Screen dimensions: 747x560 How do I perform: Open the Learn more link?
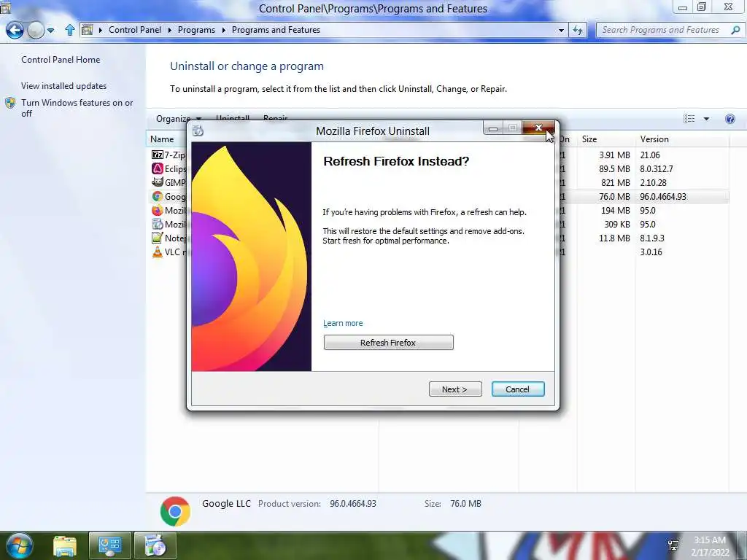[343, 323]
